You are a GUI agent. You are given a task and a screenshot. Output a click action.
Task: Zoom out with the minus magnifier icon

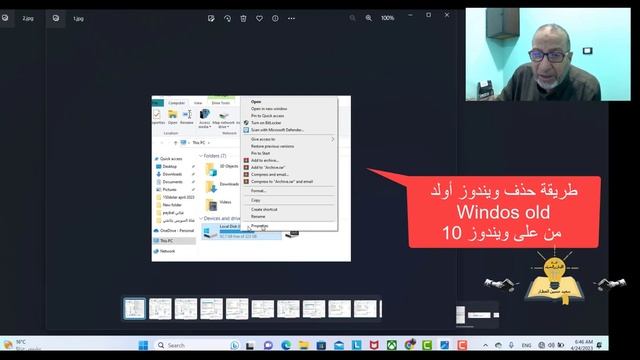[x=352, y=18]
